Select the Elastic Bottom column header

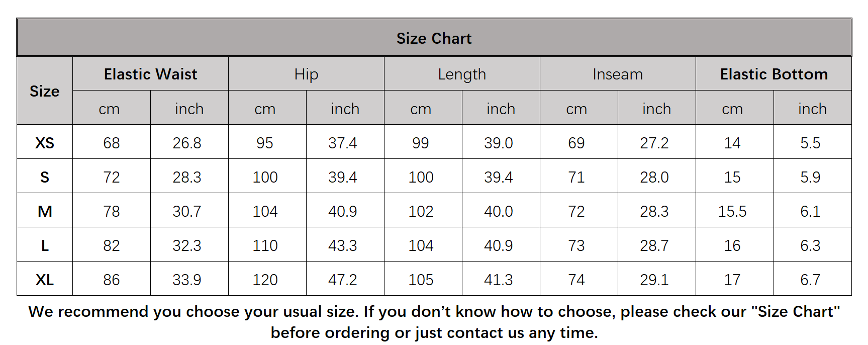pyautogui.click(x=774, y=74)
